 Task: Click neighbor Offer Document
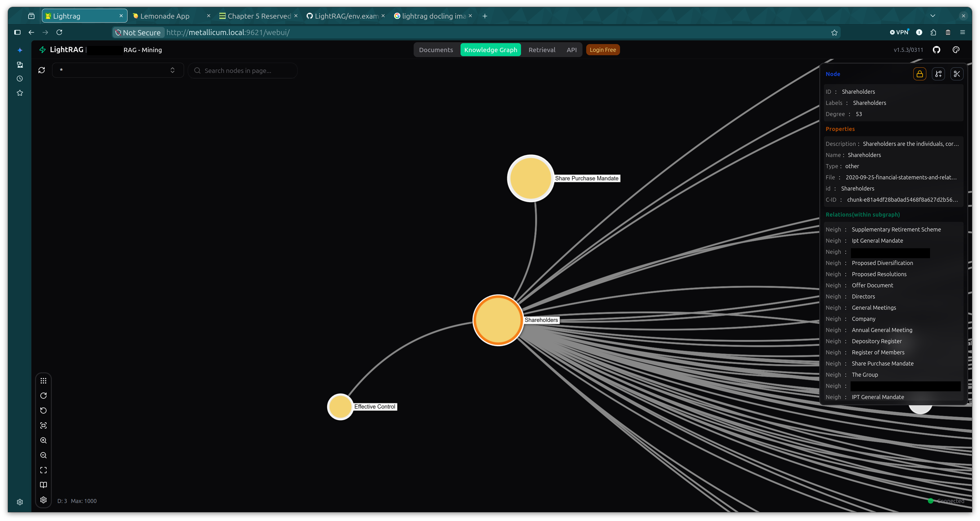[872, 285]
